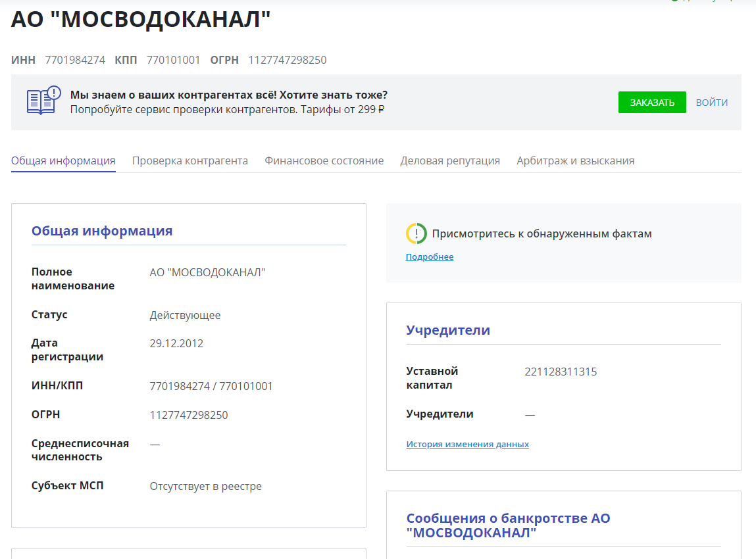Go to the Деловая репутация tab

[x=450, y=160]
